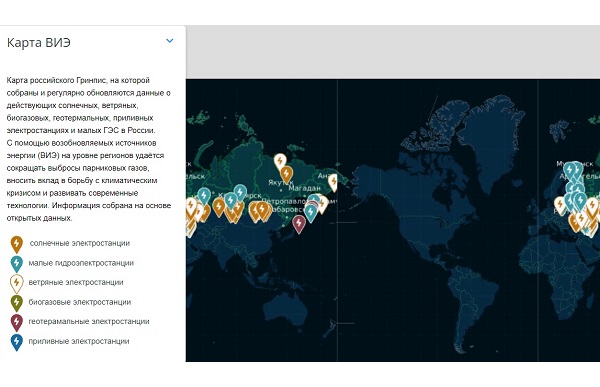Open the orange solar marker above Якутск label
600x387 pixels.
pyautogui.click(x=286, y=175)
